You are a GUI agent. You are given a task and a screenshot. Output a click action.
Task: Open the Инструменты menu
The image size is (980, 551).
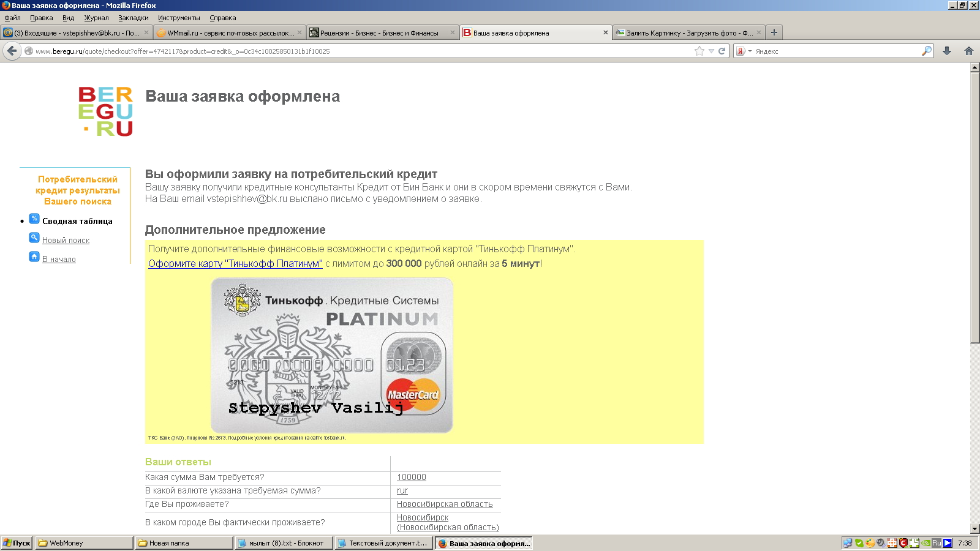tap(179, 18)
